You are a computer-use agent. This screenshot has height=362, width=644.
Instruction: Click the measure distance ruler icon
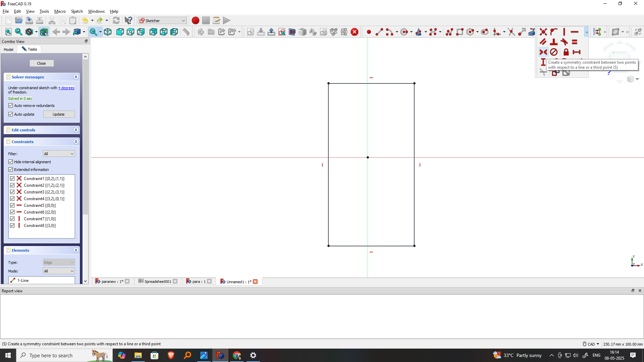[186, 32]
